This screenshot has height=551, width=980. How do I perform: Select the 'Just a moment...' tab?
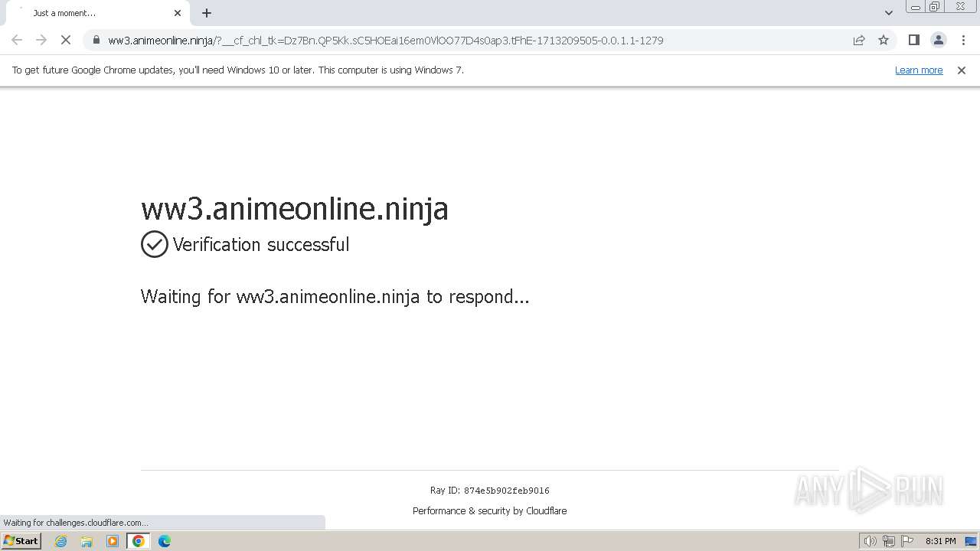pyautogui.click(x=98, y=13)
